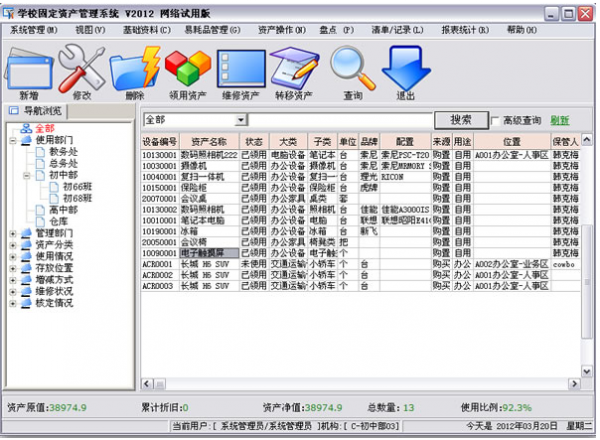Click the 维修状况 cloud folder icon
Image resolution: width=600 pixels, height=440 pixels.
26,291
